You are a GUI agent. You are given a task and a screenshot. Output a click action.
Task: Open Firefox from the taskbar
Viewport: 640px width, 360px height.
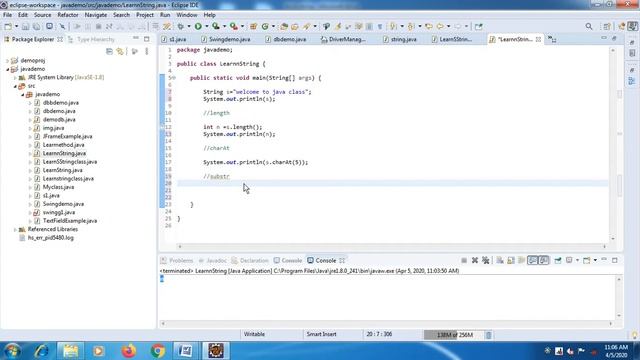129,351
